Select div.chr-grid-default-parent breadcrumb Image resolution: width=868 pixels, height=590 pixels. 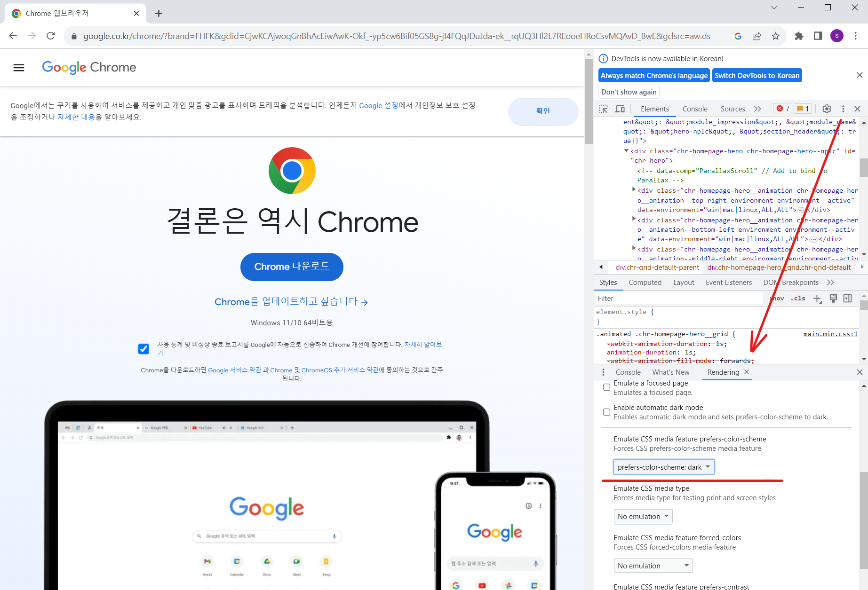(657, 267)
